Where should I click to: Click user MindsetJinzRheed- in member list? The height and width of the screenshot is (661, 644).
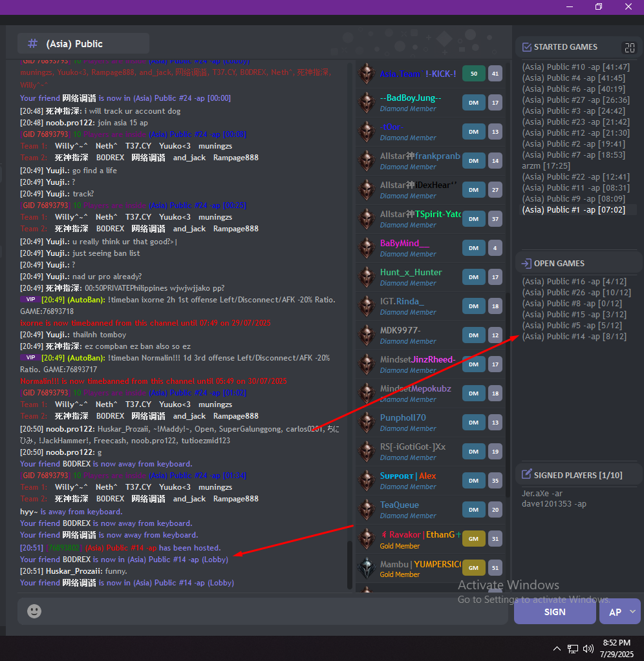point(418,360)
